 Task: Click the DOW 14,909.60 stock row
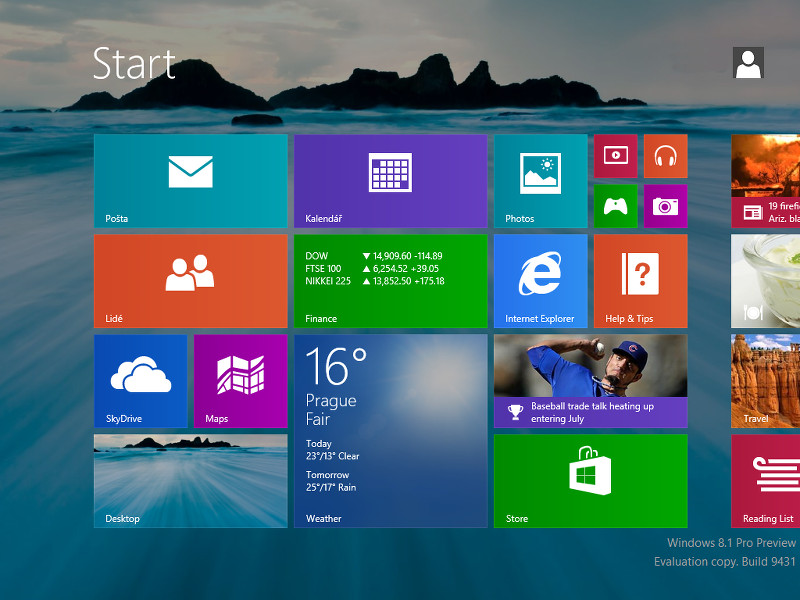374,256
